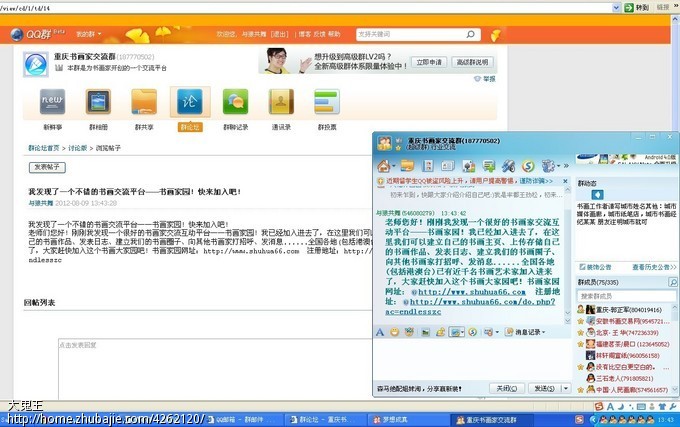The image size is (680, 427).
Task: Click the 立即申请 apply now button
Action: pyautogui.click(x=429, y=62)
